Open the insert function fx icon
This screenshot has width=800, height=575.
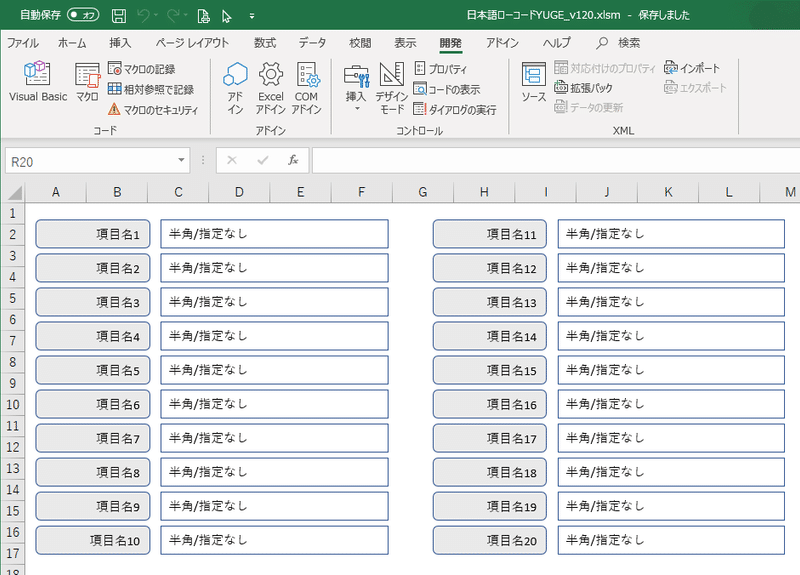[x=293, y=161]
